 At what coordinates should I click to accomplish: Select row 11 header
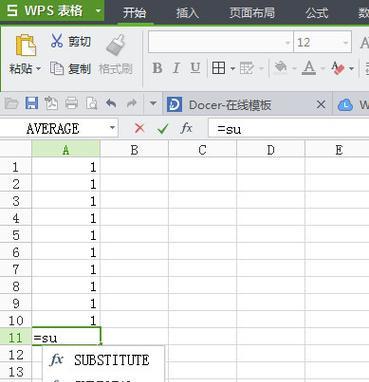click(x=16, y=337)
